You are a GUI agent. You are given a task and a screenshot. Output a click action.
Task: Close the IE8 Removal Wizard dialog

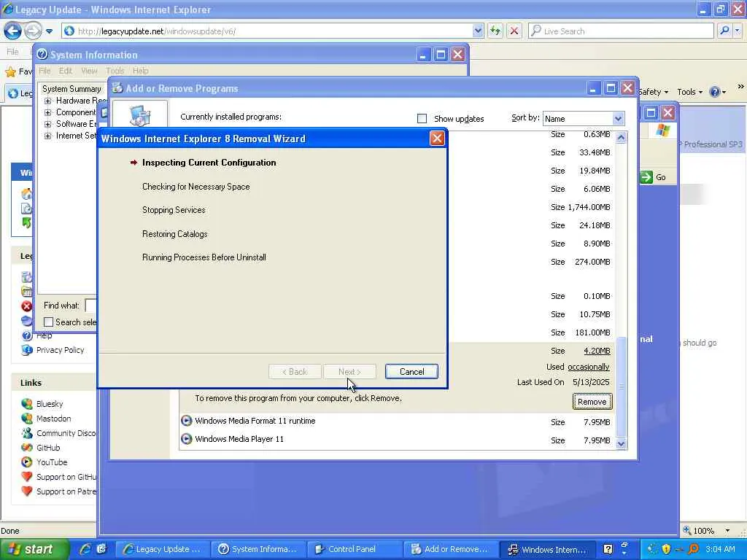(437, 139)
